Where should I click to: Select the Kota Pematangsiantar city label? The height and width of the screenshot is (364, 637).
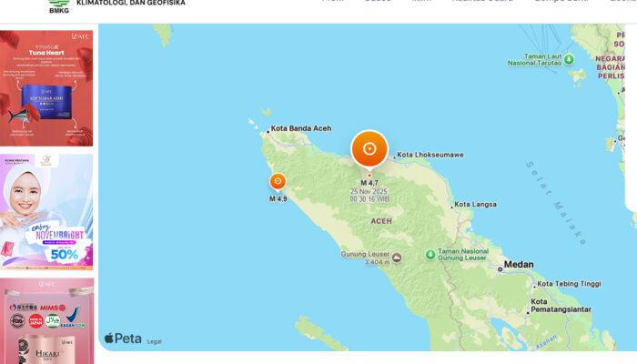coord(561,305)
